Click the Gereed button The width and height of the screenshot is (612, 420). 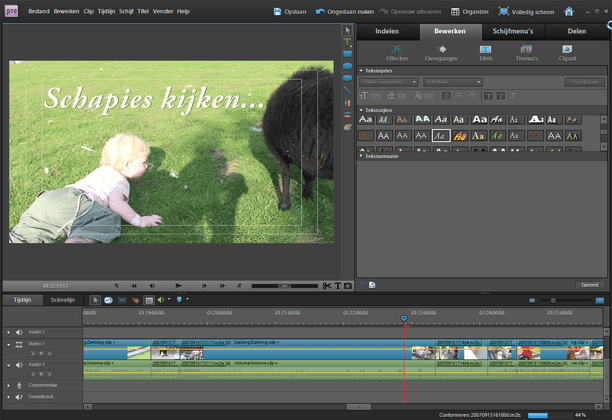[x=589, y=285]
